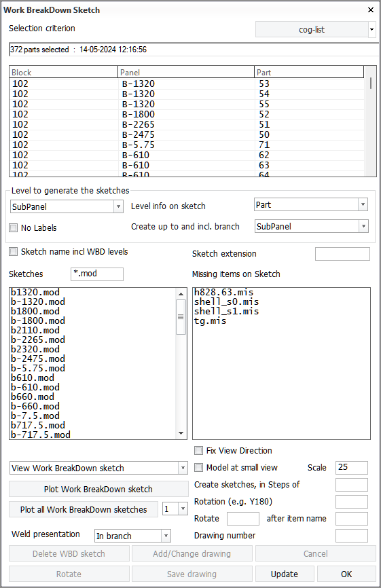Click the Drawing number input field
Viewport: 381px width, 588px height.
(x=352, y=536)
